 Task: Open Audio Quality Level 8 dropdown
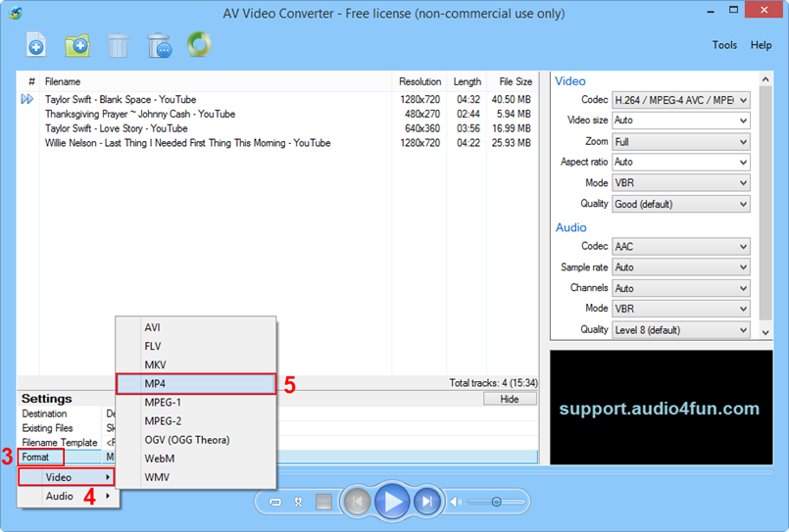click(681, 330)
